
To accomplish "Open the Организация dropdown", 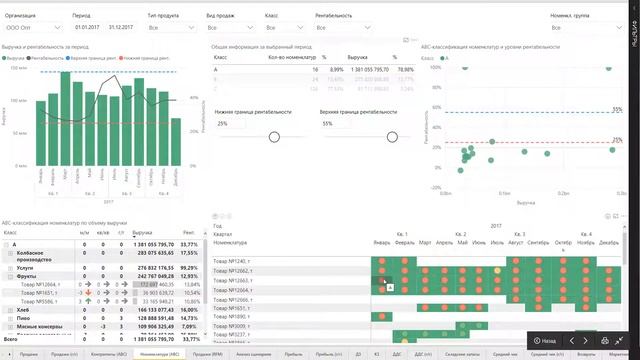I will (33, 28).
